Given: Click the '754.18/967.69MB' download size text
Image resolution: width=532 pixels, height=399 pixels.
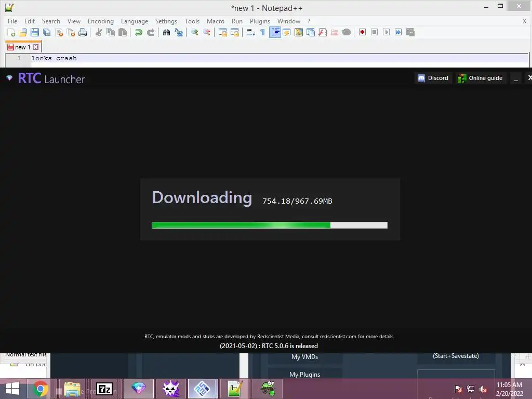Looking at the screenshot, I should pos(297,201).
